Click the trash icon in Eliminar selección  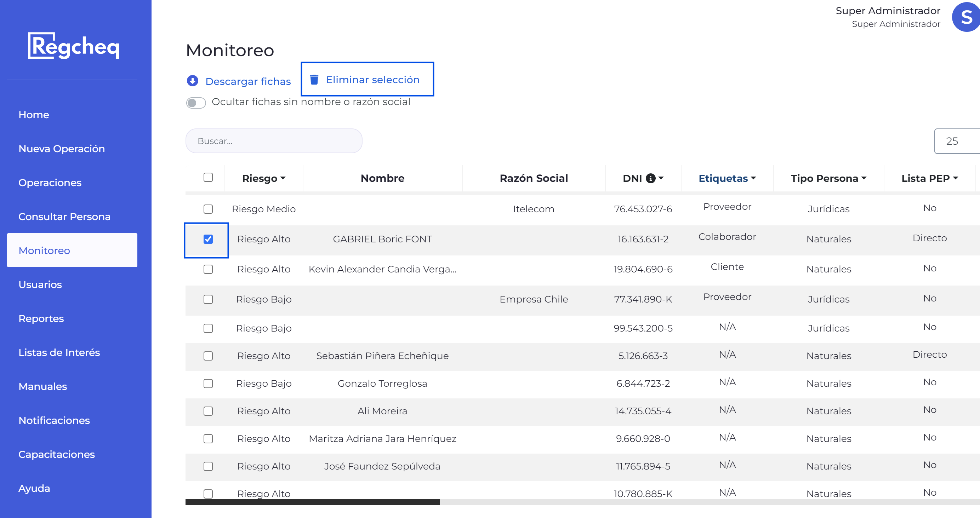click(314, 80)
